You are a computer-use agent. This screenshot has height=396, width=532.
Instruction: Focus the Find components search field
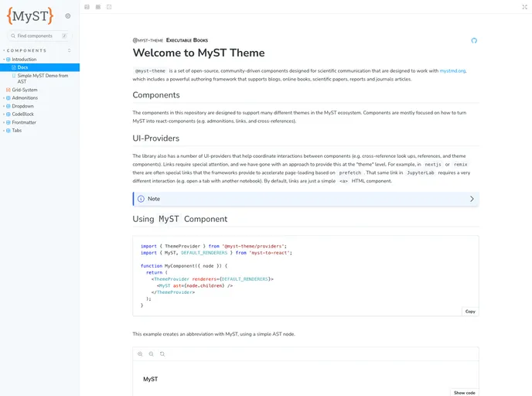point(37,36)
